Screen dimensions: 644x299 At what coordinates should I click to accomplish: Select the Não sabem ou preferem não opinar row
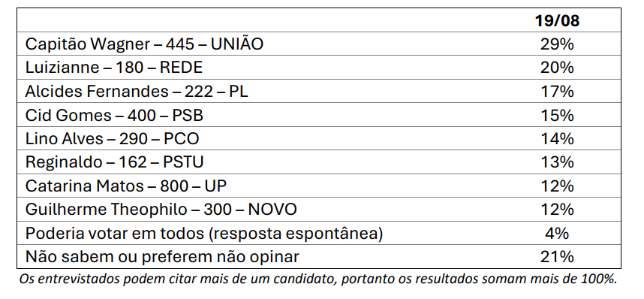tap(319, 257)
